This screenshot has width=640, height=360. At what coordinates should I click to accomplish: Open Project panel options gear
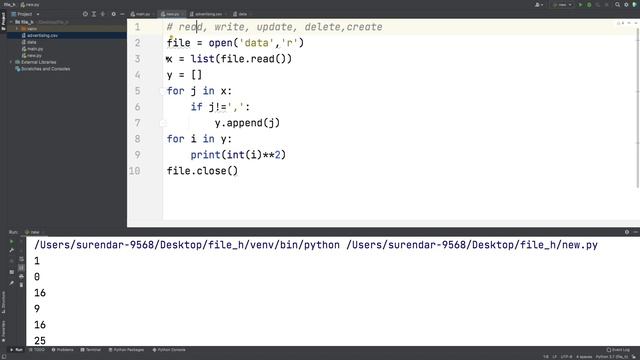(x=113, y=14)
